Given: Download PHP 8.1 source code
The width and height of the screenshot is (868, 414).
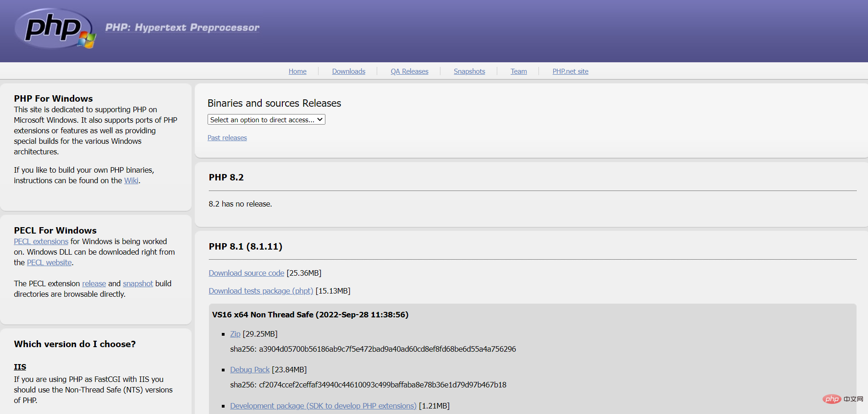Looking at the screenshot, I should point(246,273).
